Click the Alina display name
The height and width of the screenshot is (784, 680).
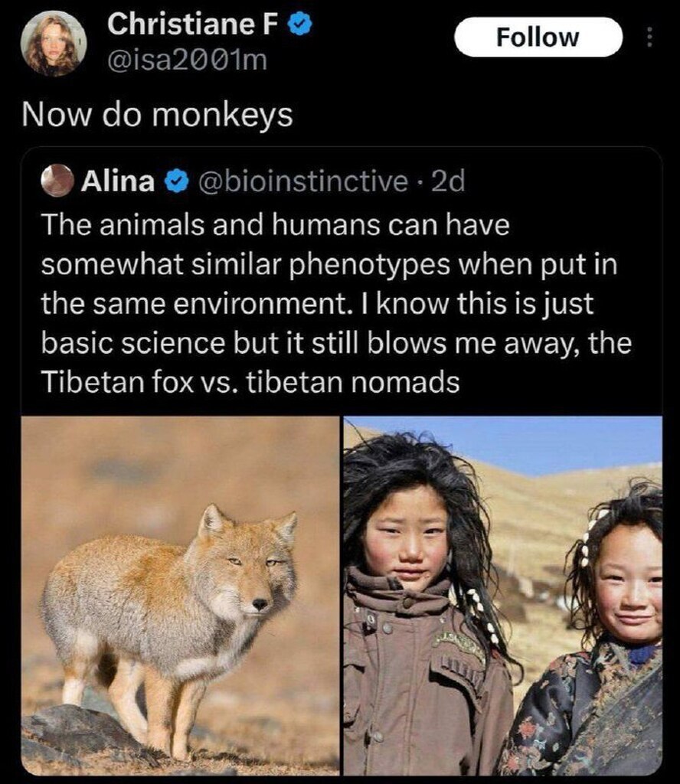coord(118,181)
